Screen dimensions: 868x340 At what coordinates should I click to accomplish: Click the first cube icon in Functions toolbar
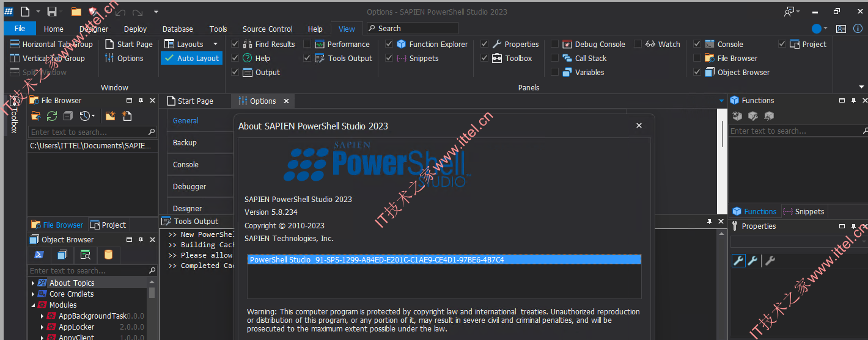[x=738, y=115]
